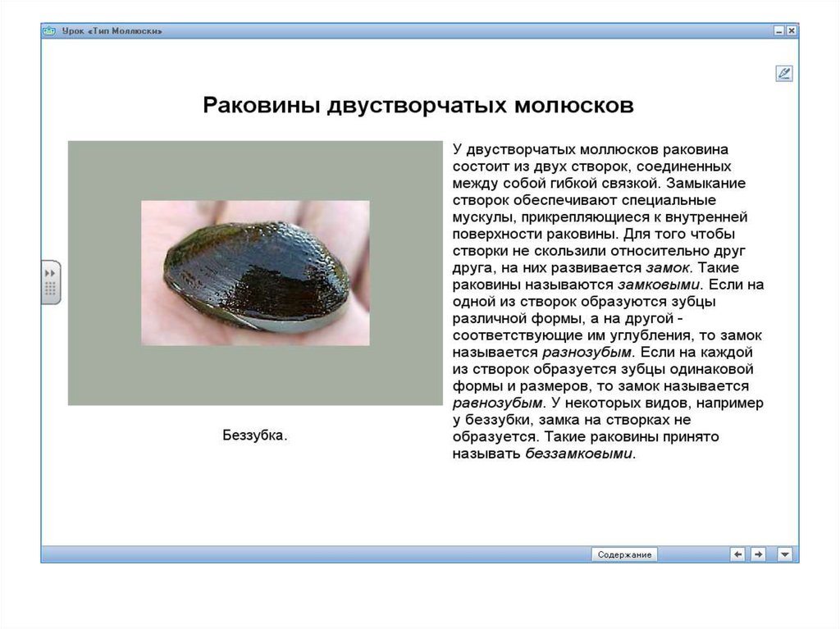Click the caption Беззубка under the image
This screenshot has height=629, width=840.
click(255, 435)
